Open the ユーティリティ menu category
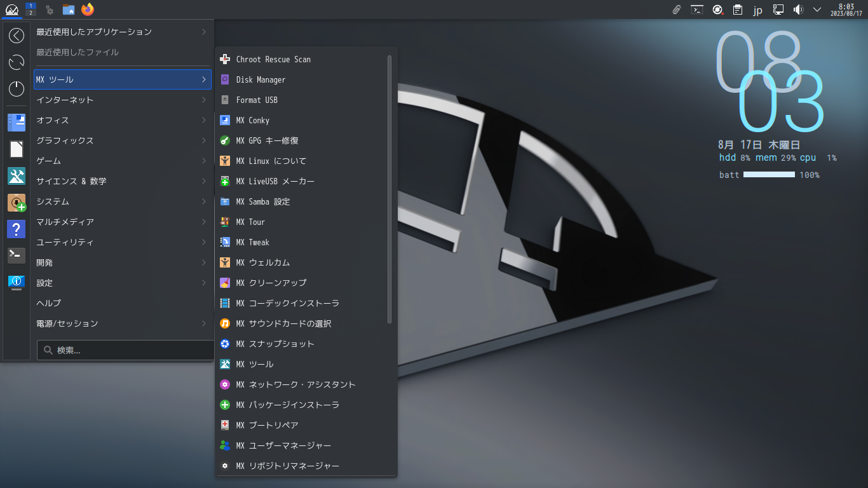The width and height of the screenshot is (868, 488). click(x=123, y=242)
